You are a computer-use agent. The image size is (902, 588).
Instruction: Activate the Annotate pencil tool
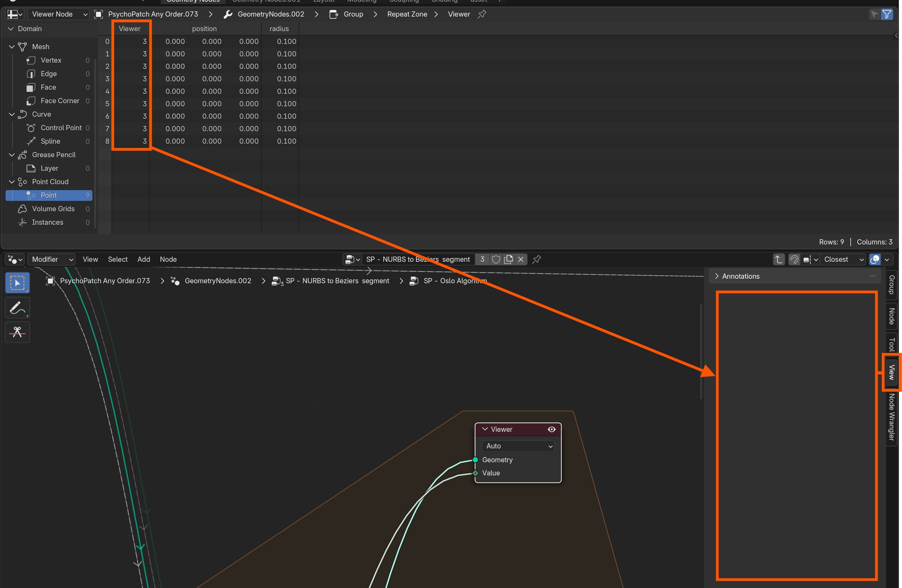[x=17, y=308]
